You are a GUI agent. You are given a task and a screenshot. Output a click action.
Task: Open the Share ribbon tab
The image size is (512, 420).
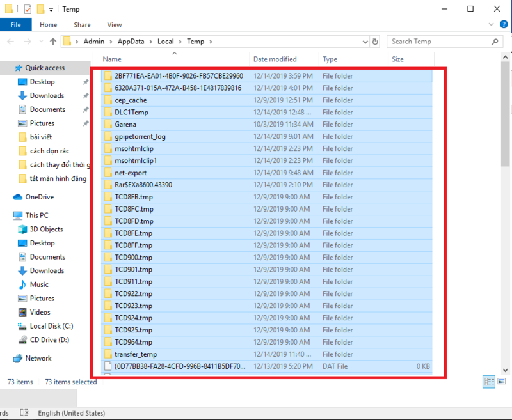coord(82,25)
